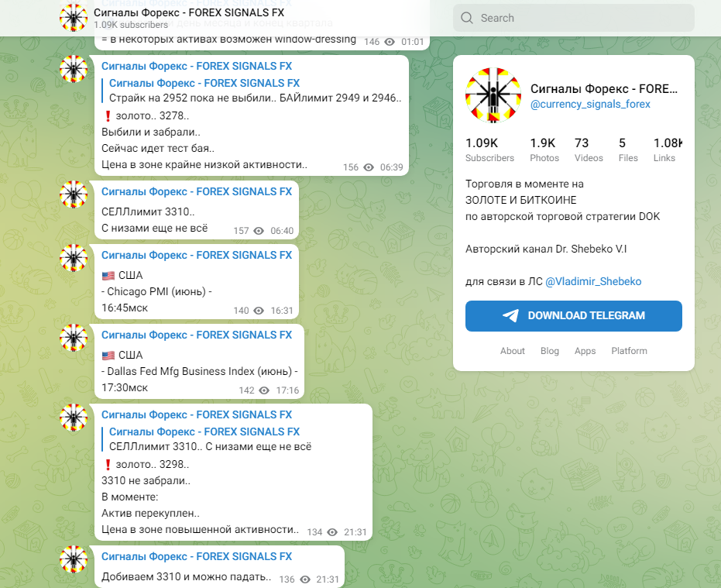721x588 pixels.
Task: Click author name on the Добиваем 3310 message
Action: pyautogui.click(x=197, y=557)
